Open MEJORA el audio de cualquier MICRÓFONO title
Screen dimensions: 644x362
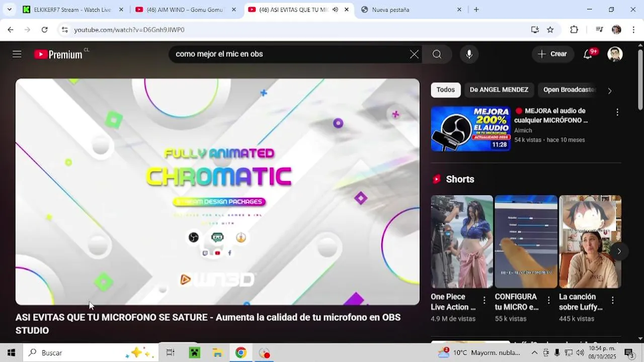[x=551, y=116]
